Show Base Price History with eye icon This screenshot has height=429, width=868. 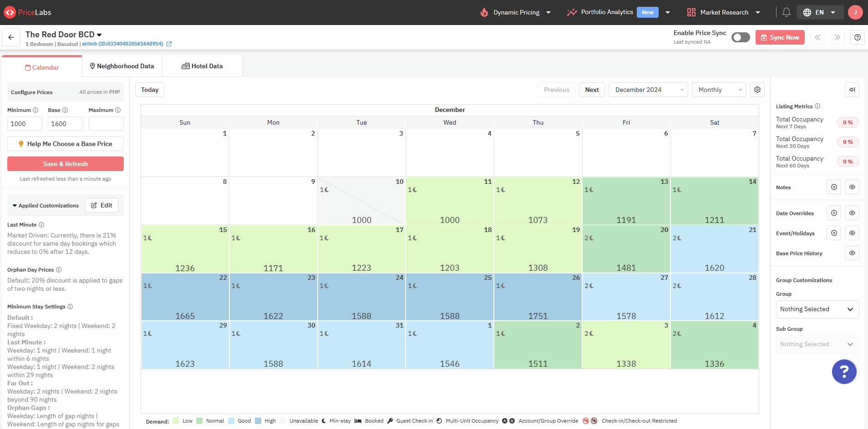[x=852, y=253]
